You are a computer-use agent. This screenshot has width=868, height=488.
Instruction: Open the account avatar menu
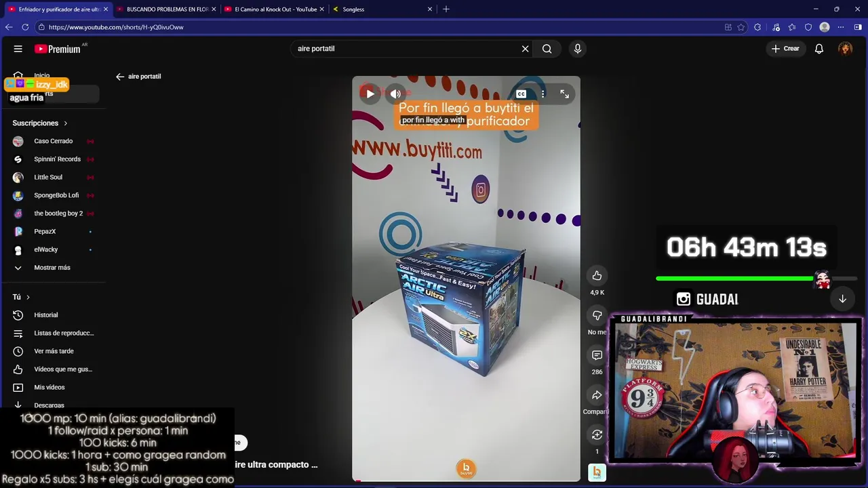(845, 49)
